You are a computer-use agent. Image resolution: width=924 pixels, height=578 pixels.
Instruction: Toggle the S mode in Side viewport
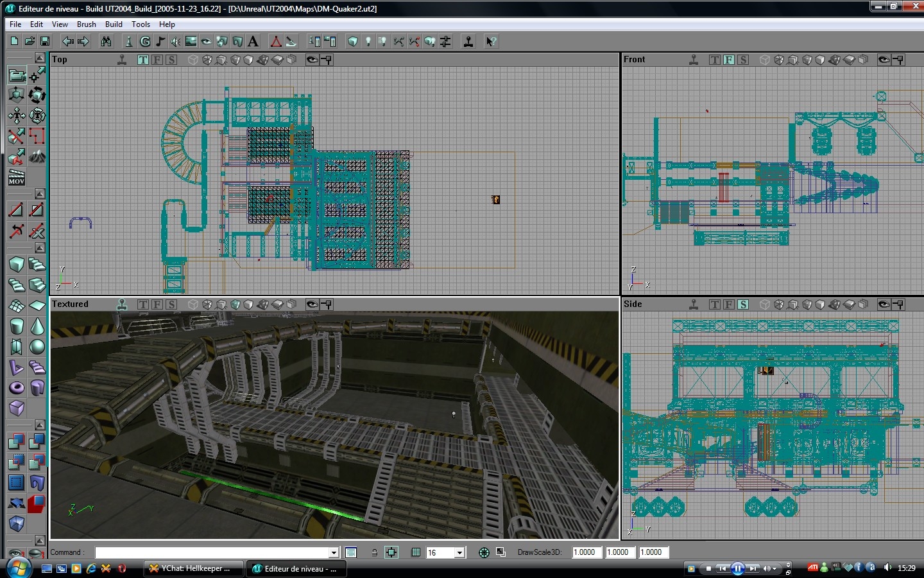click(x=743, y=304)
